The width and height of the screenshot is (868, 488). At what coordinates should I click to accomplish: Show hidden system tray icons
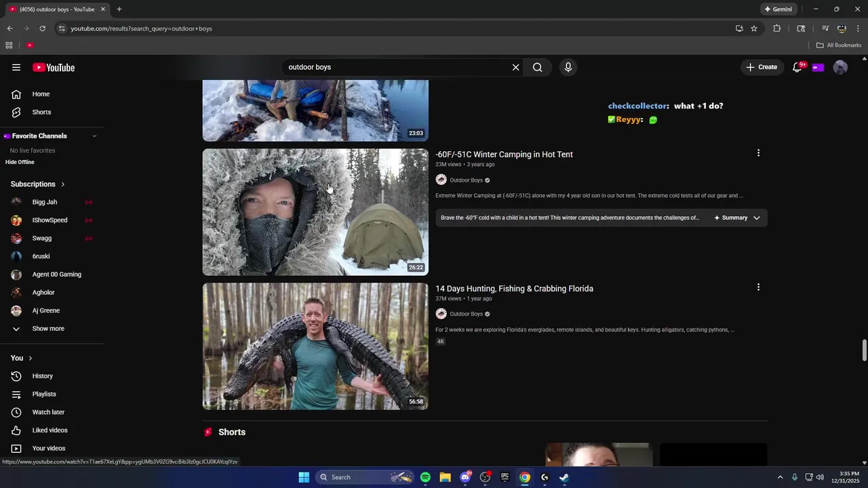[x=780, y=477]
